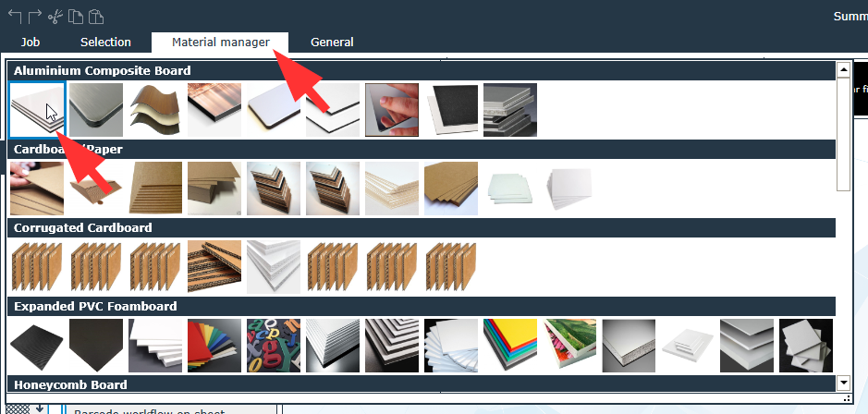Viewport: 868px width, 414px height.
Task: Click the material list scrollbar thumb
Action: pos(844,135)
